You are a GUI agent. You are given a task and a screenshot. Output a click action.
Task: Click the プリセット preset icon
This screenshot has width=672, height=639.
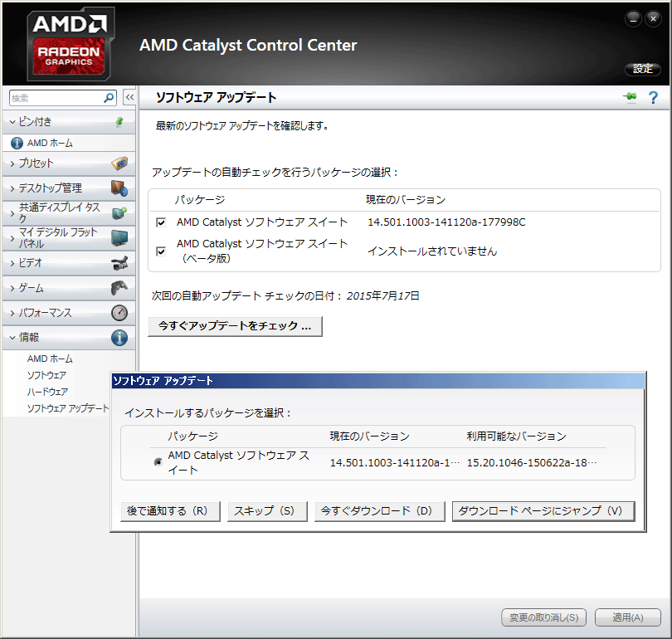pyautogui.click(x=119, y=163)
